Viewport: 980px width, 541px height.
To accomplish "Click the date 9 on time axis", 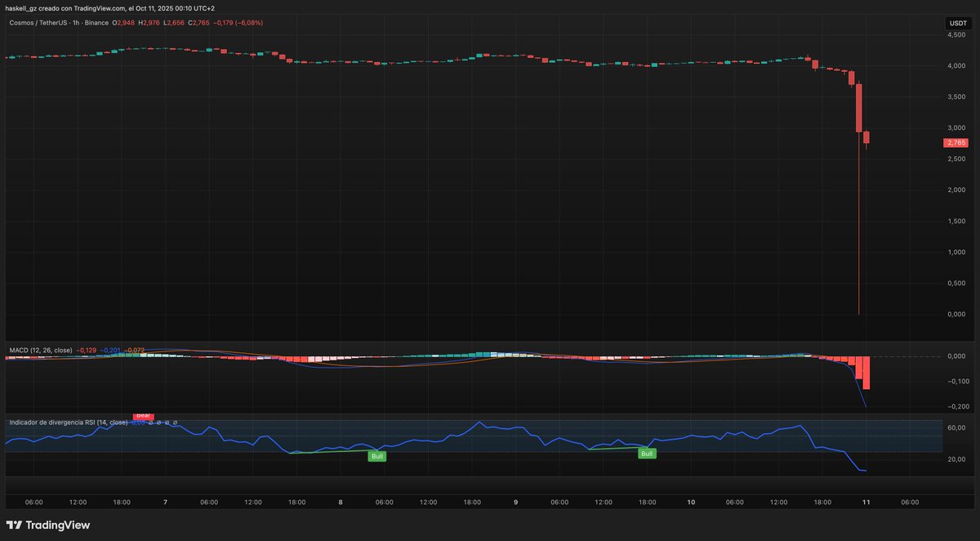I will click(x=515, y=503).
